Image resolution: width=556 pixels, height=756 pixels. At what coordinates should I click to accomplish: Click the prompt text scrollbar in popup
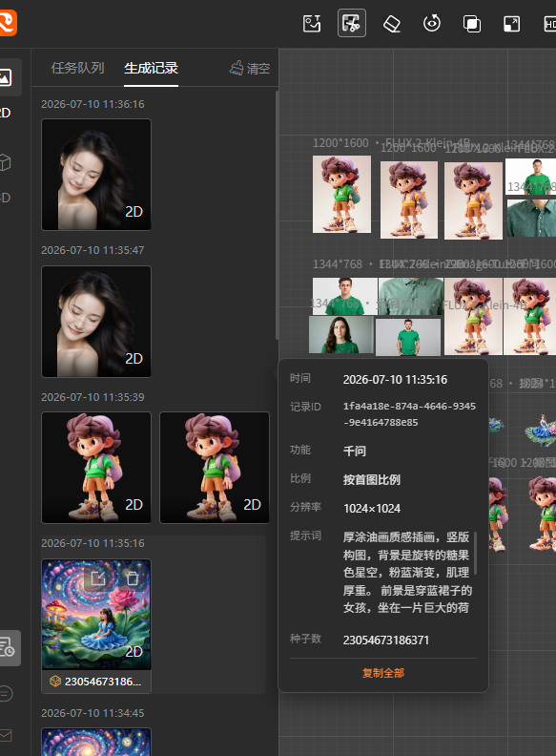[x=475, y=554]
